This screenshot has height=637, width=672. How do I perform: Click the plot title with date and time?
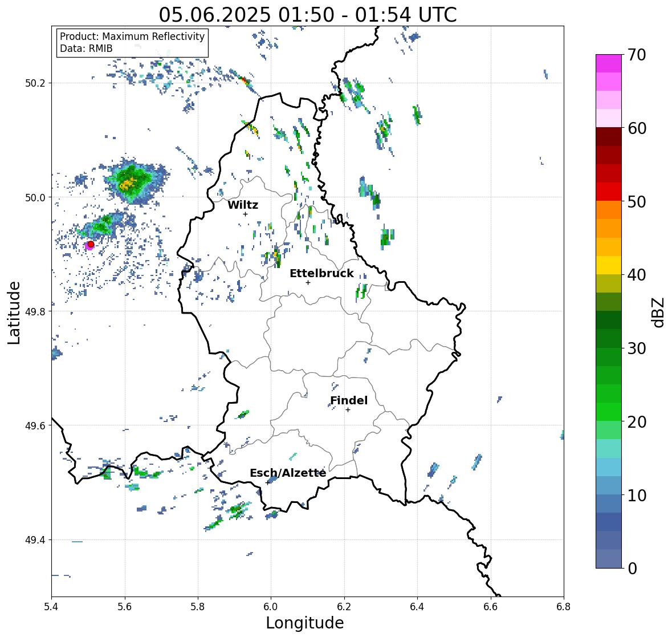[x=308, y=15]
